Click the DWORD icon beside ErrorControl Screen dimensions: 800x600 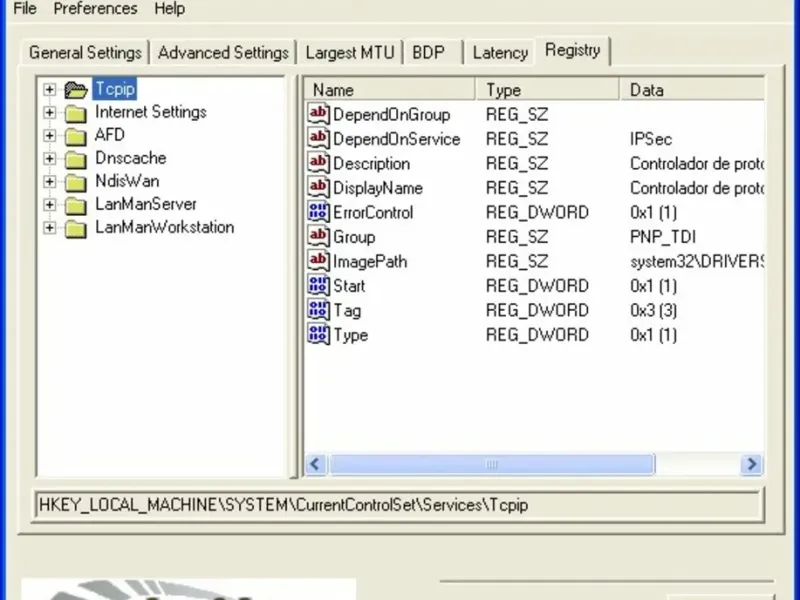[318, 212]
